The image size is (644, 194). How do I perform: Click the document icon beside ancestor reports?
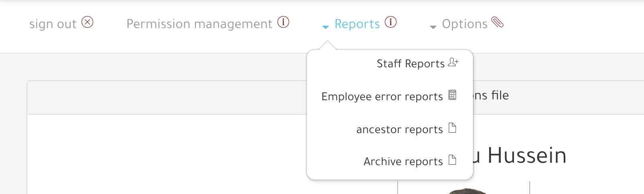click(452, 128)
